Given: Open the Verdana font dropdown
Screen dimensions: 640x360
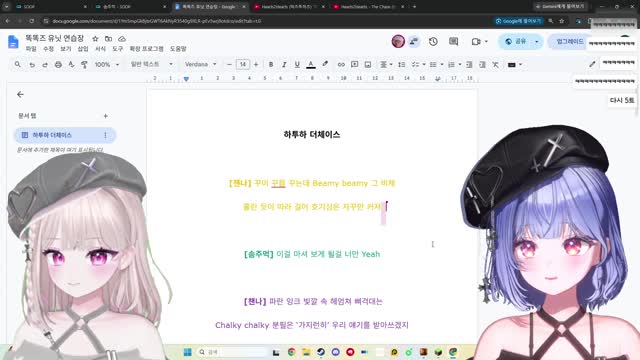Looking at the screenshot, I should [200, 64].
